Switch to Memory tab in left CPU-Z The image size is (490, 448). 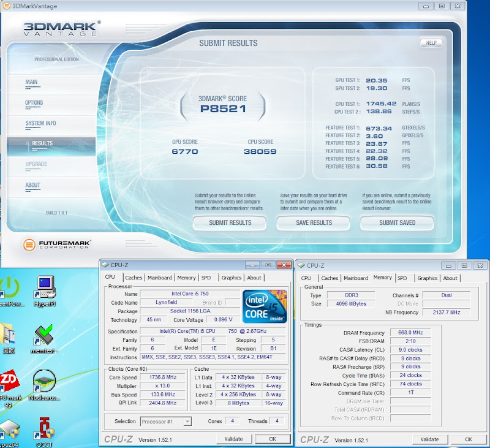coord(186,278)
